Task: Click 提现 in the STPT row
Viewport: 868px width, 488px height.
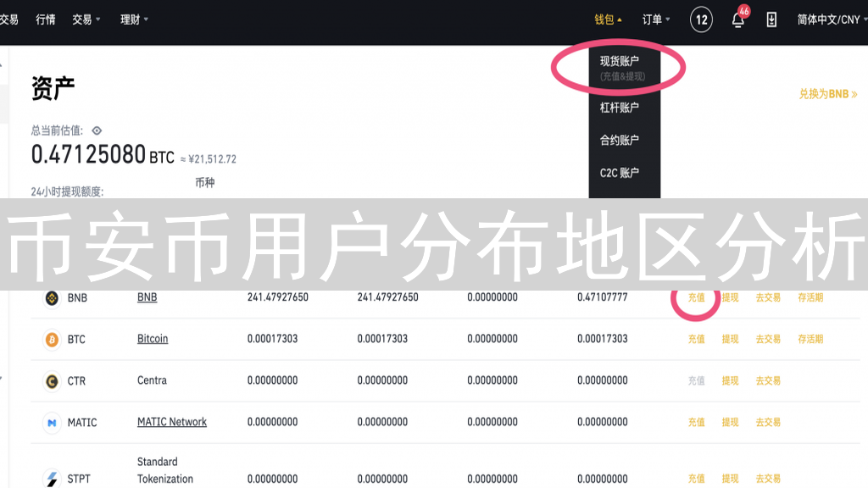Action: [730, 479]
